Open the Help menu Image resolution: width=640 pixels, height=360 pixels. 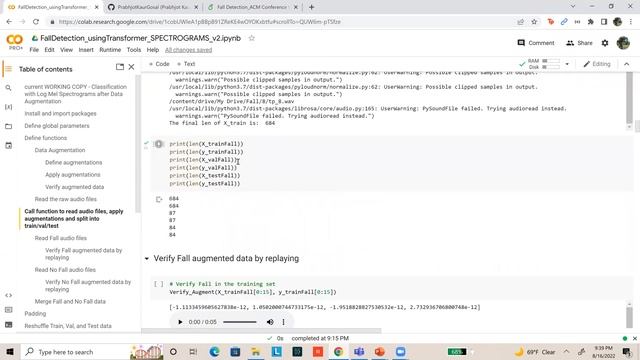153,50
